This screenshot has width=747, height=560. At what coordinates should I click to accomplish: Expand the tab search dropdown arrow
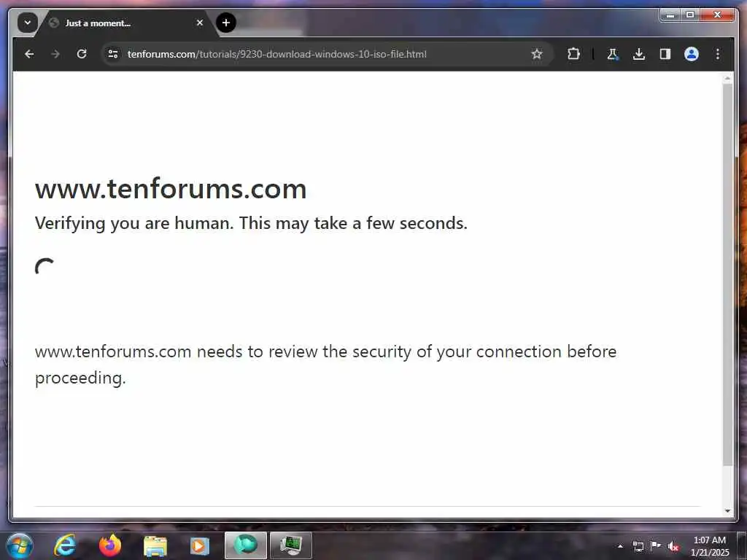click(x=28, y=23)
